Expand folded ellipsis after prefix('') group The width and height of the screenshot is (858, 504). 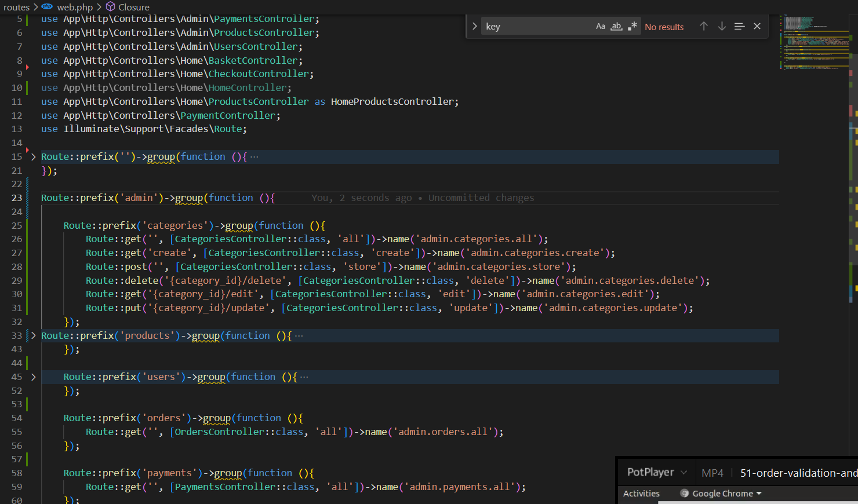(x=255, y=157)
